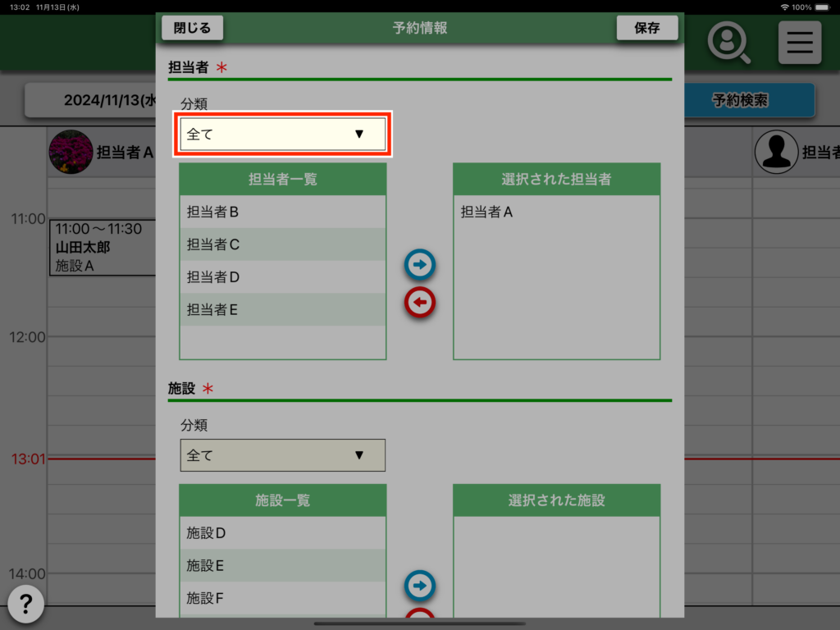Tap the flower avatar of 担当者A
This screenshot has height=630, width=840.
click(x=71, y=152)
